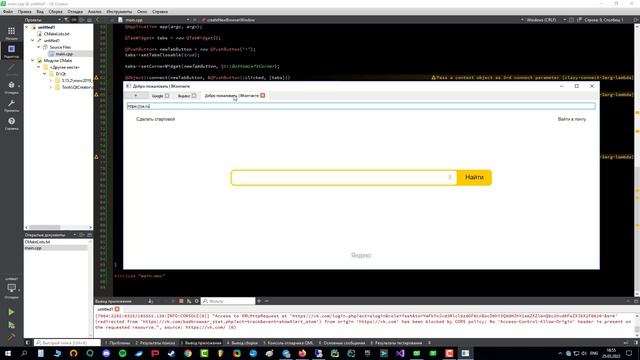Open Windows Start menu
This screenshot has width=640, height=360.
8,353
